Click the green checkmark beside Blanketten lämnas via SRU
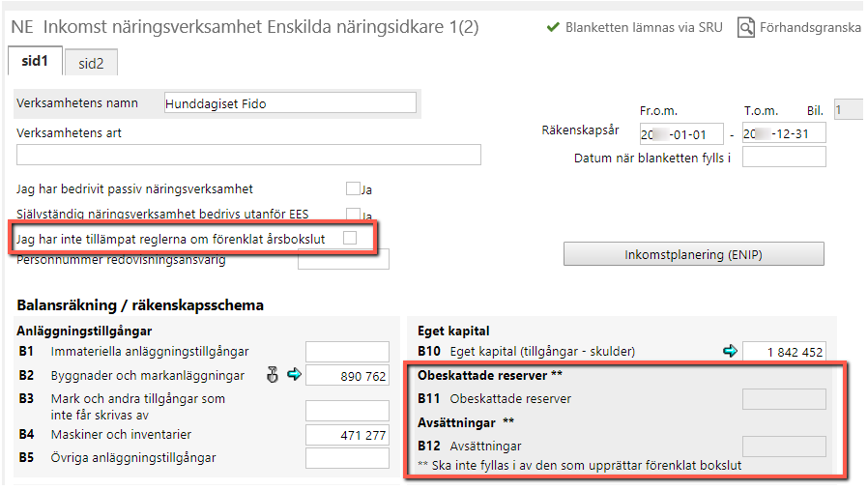The image size is (868, 490). click(553, 27)
